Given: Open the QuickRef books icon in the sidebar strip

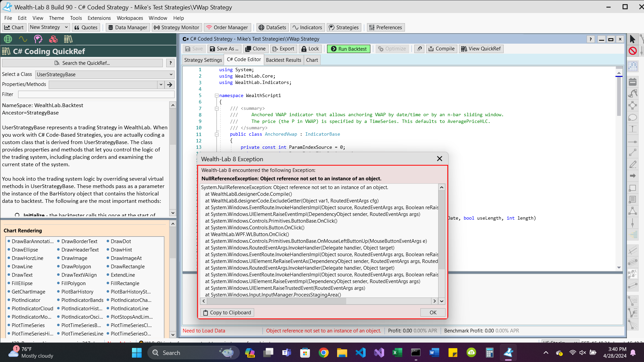Looking at the screenshot, I should coord(68,39).
